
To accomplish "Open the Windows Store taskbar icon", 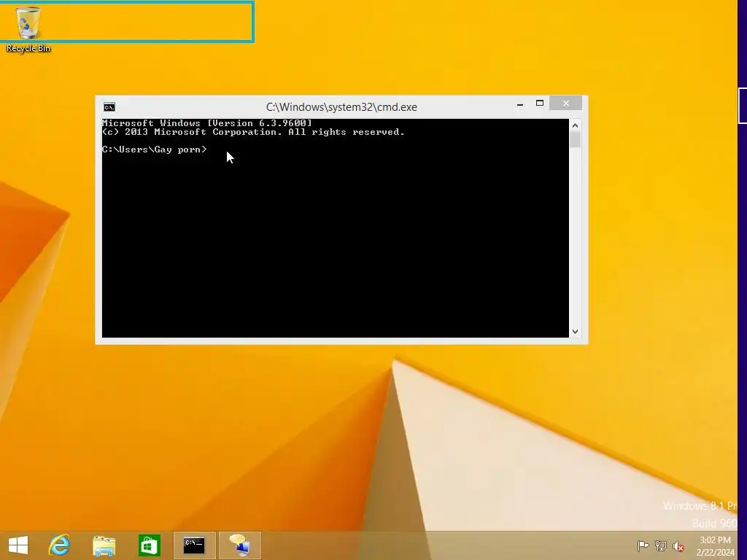I will pyautogui.click(x=149, y=545).
